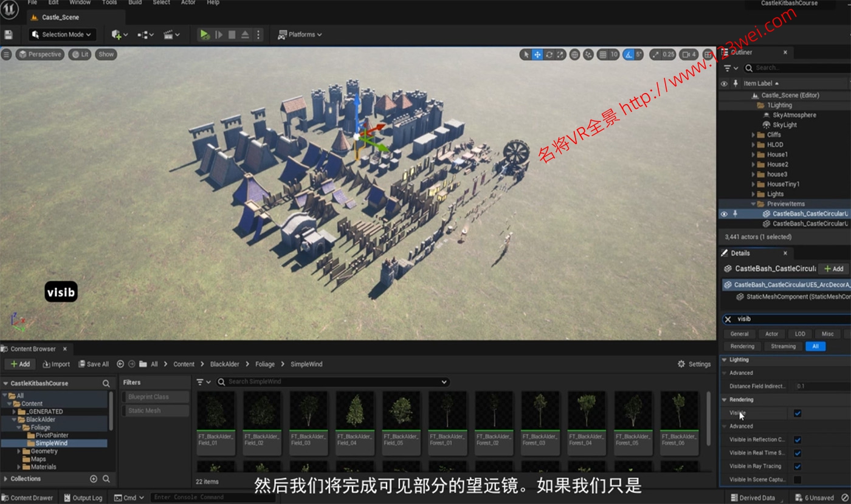The height and width of the screenshot is (504, 851).
Task: Toggle visibility eye of CastleBash actor in Outliner
Action: coord(723,213)
